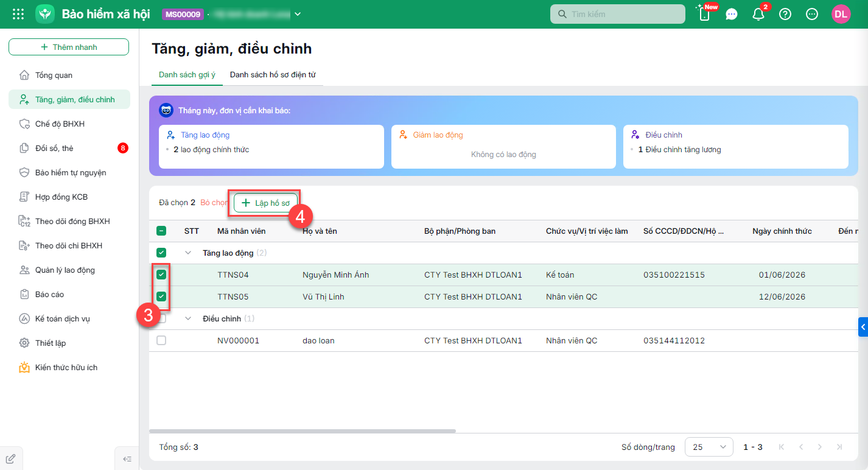Screen dimensions: 868x470
Task: Go to the previous page arrow
Action: pyautogui.click(x=801, y=447)
